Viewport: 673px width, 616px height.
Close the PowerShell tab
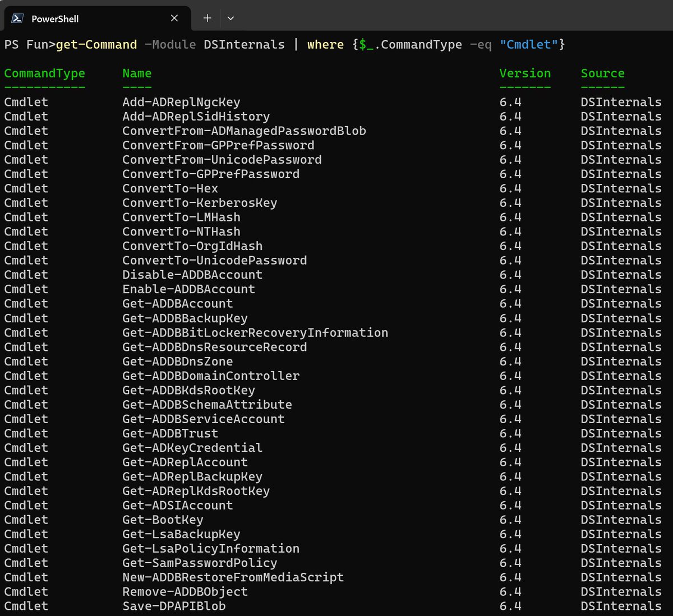click(174, 18)
